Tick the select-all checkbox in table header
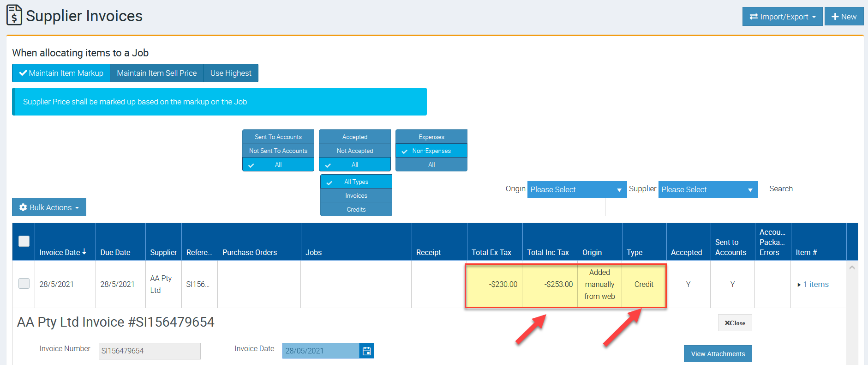Image resolution: width=868 pixels, height=365 pixels. (x=24, y=241)
